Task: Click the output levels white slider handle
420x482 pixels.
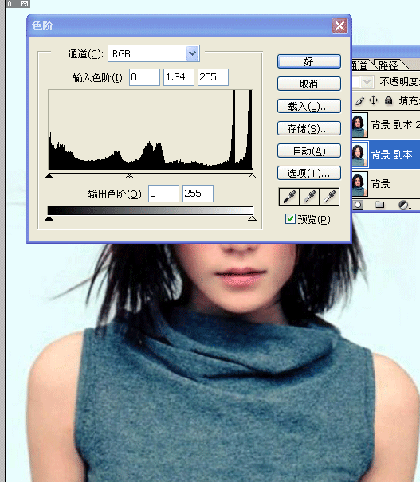Action: pyautogui.click(x=252, y=219)
